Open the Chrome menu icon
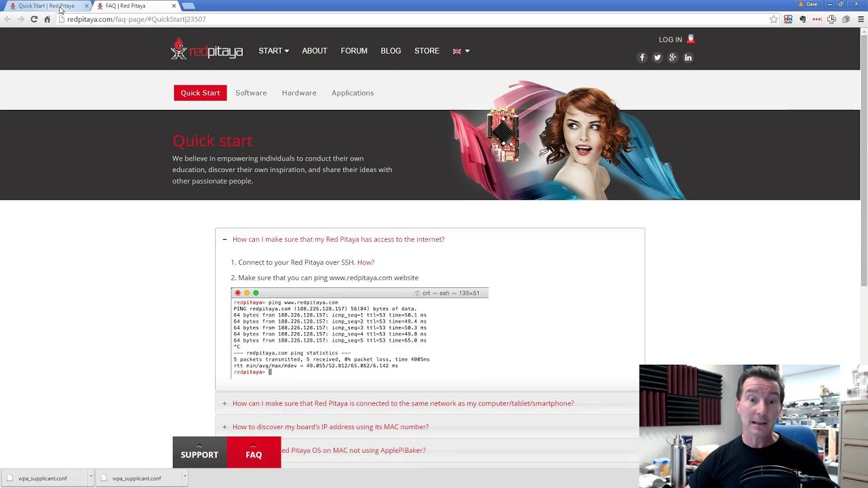This screenshot has width=868, height=488. 861,20
